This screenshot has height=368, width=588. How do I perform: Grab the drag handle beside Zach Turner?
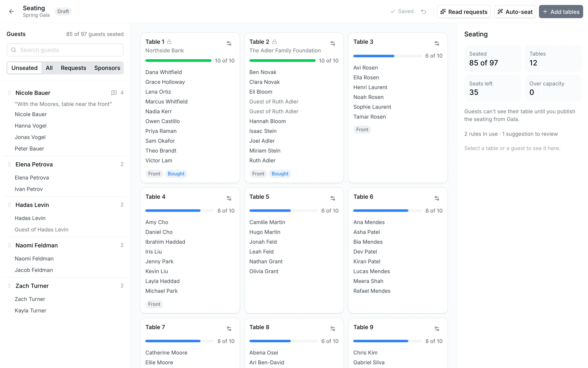(9, 286)
